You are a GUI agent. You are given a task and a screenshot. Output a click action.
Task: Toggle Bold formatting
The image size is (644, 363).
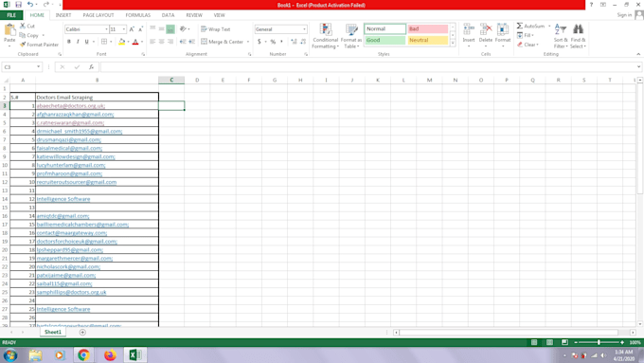(x=69, y=42)
